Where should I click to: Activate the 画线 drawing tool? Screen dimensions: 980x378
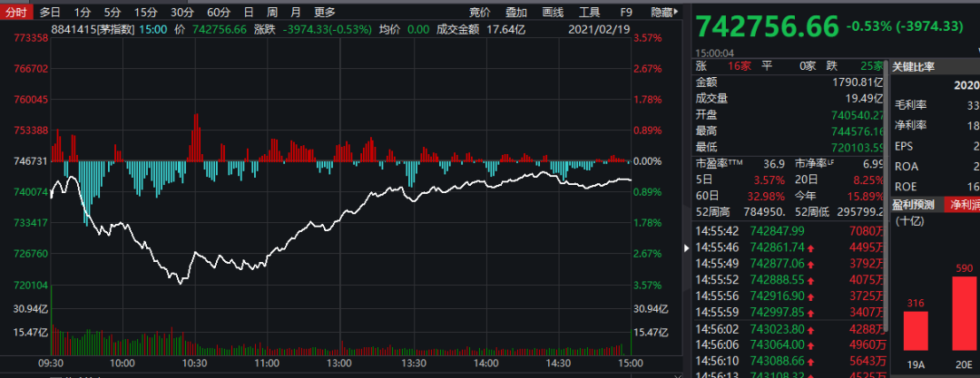point(552,13)
